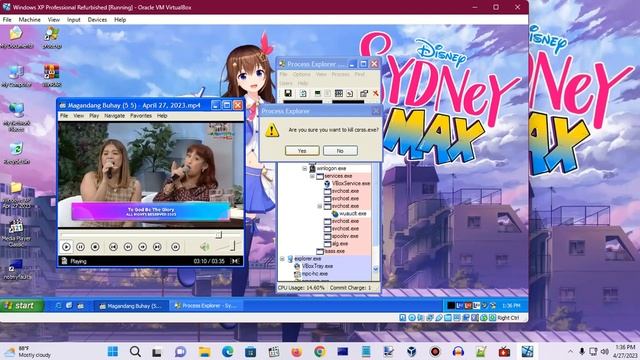
Task: Open VirtualBox Devices menu
Action: pos(97,20)
